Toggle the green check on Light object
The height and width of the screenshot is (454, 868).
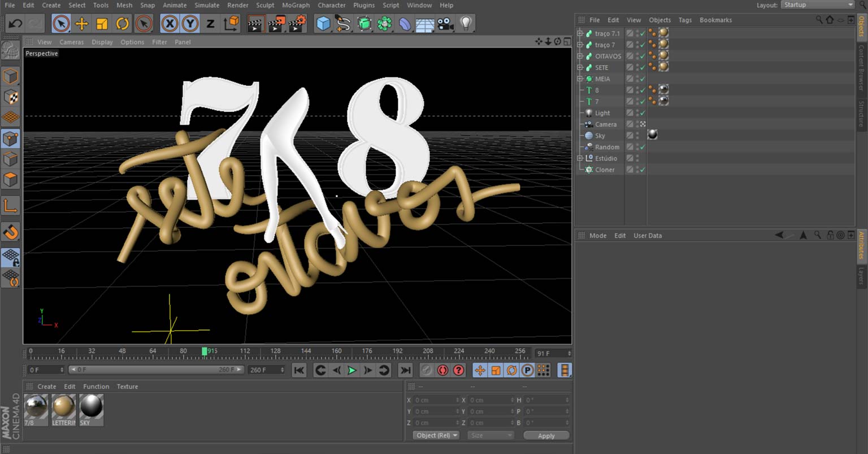click(643, 113)
